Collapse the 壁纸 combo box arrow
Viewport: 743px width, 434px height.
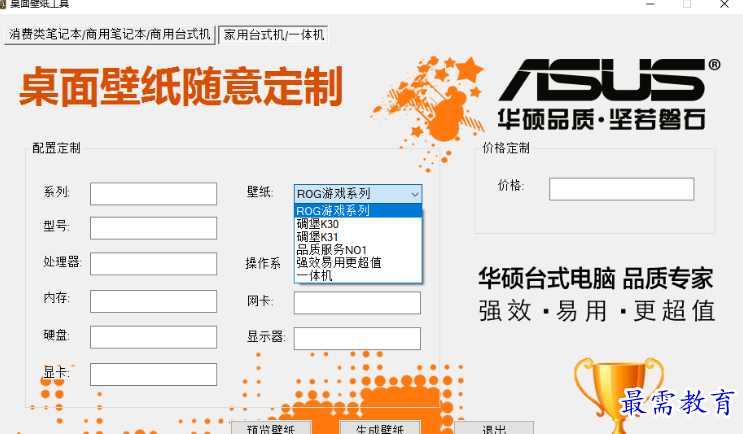click(x=415, y=194)
